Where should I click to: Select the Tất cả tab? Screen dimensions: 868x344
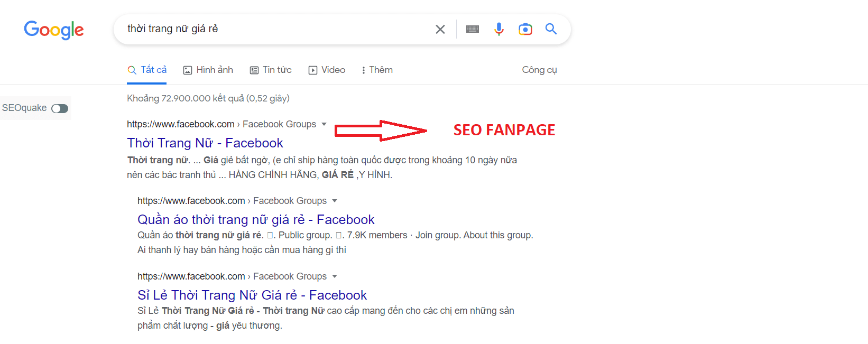pyautogui.click(x=147, y=70)
